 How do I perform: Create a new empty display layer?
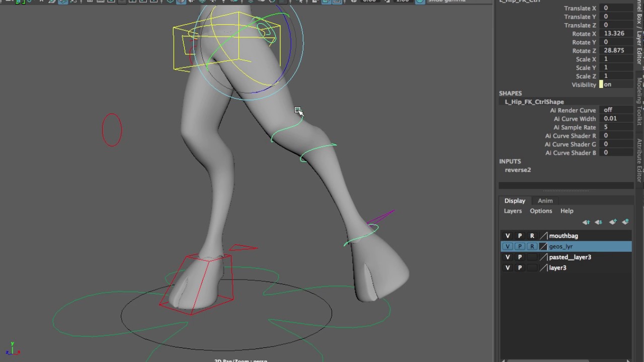pos(613,222)
